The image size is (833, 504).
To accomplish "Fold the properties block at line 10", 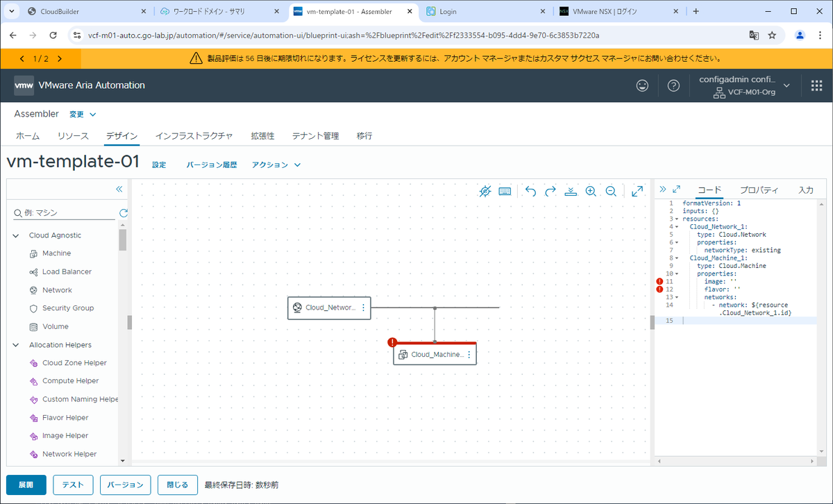I will (x=677, y=274).
